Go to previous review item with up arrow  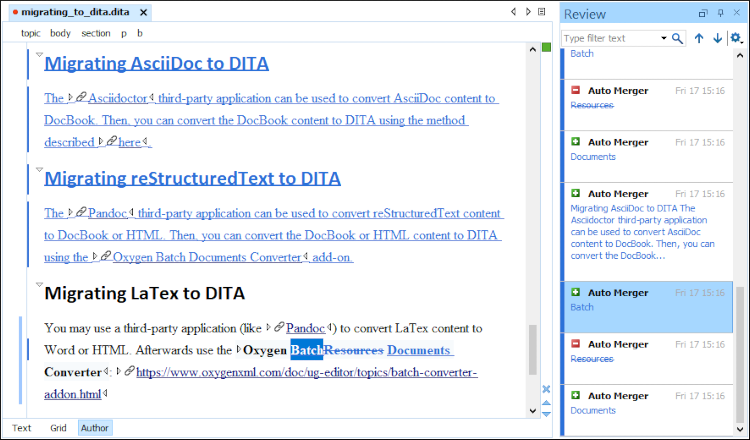[699, 38]
